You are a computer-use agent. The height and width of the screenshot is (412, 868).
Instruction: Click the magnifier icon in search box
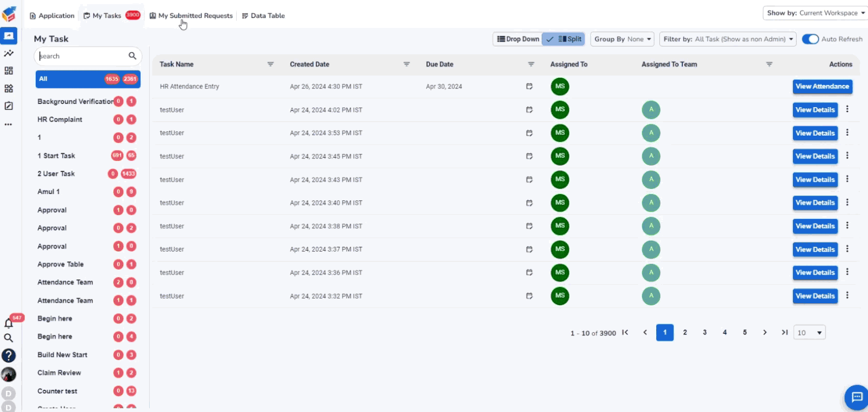point(132,56)
